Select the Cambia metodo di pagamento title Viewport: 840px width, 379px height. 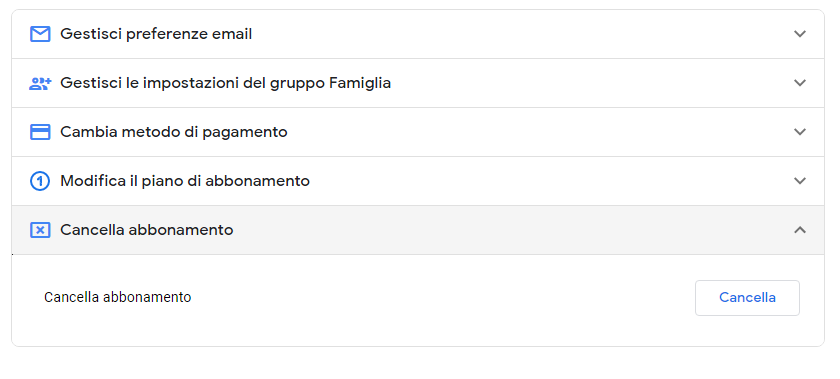pyautogui.click(x=174, y=132)
